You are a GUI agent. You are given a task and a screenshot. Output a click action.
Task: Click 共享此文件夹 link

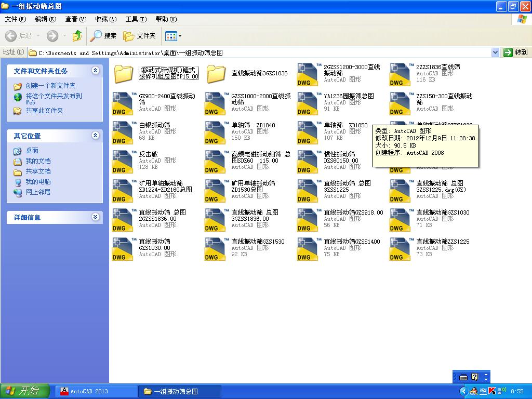45,111
